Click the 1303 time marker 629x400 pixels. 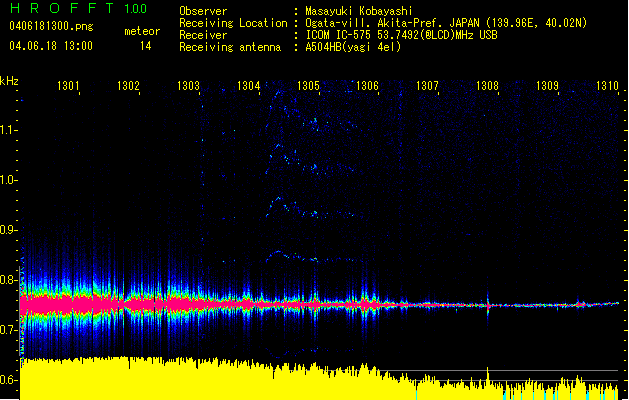[188, 85]
